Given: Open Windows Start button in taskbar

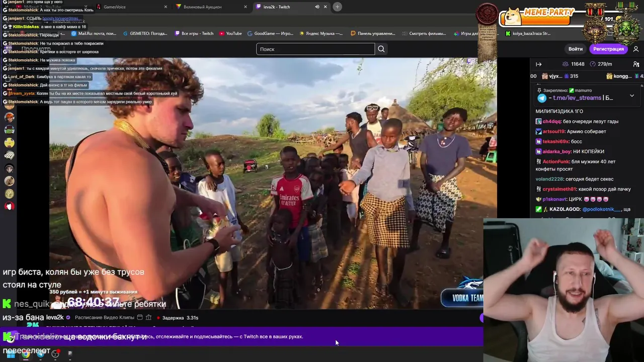Looking at the screenshot, I should tap(11, 354).
